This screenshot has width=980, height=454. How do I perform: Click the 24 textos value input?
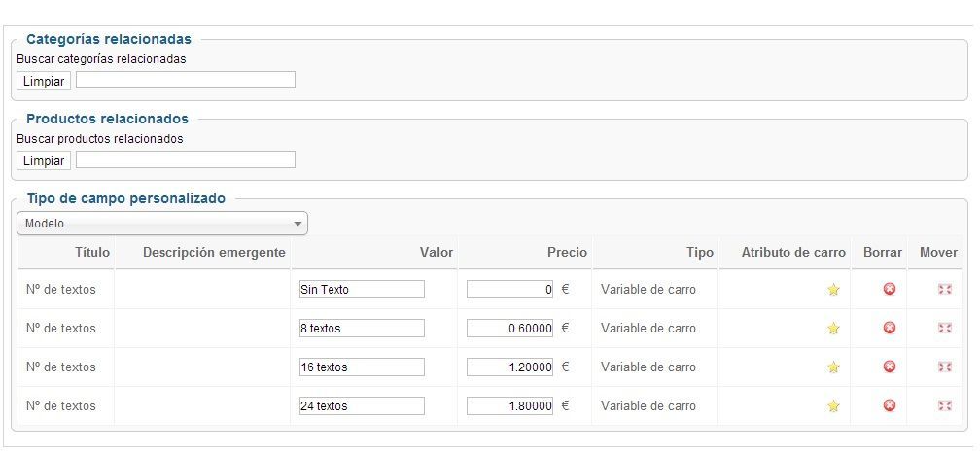(362, 405)
